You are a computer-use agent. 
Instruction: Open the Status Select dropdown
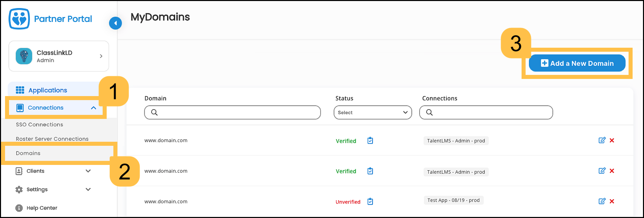coord(372,112)
